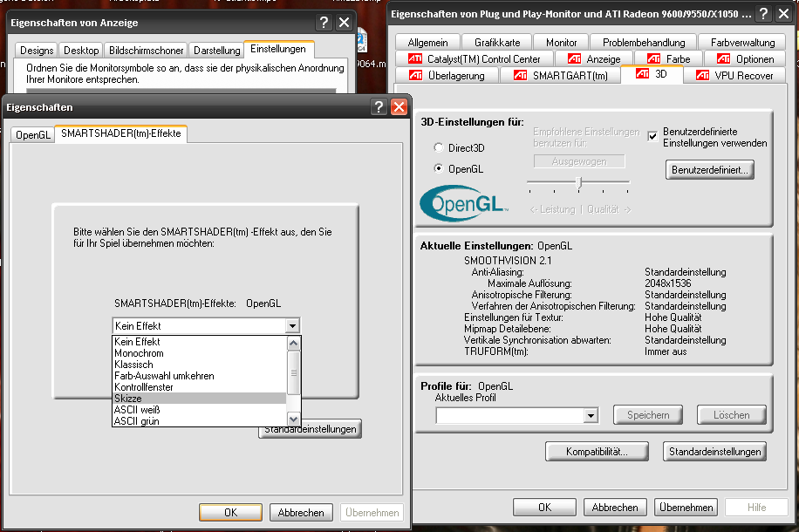799x532 pixels.
Task: Choose 'ASCII weiß' from the effect list
Action: (x=199, y=410)
